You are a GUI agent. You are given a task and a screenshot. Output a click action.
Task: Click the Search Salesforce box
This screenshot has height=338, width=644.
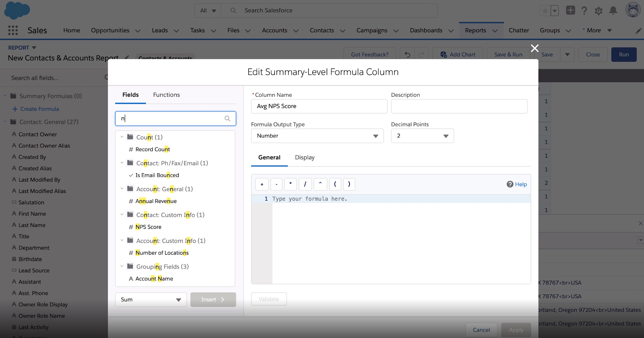point(329,10)
